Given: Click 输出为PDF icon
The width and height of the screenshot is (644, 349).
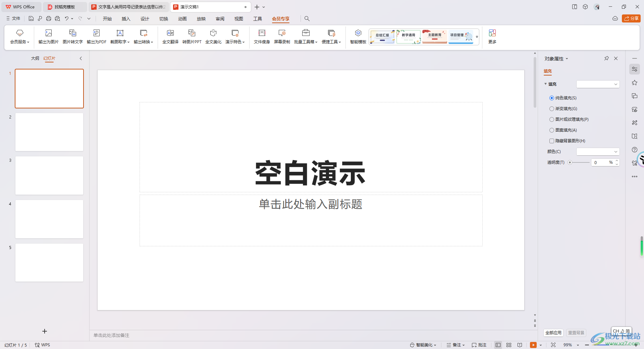Looking at the screenshot, I should (x=97, y=37).
